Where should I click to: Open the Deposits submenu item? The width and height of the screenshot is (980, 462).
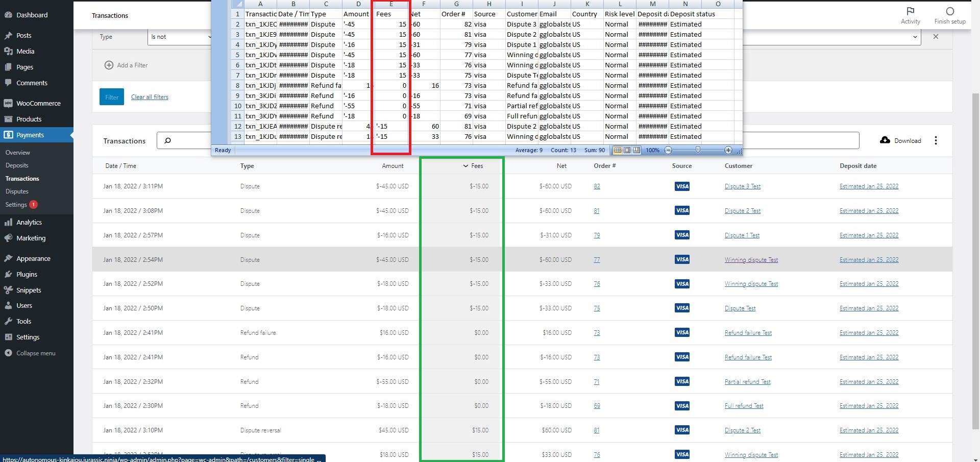click(17, 165)
